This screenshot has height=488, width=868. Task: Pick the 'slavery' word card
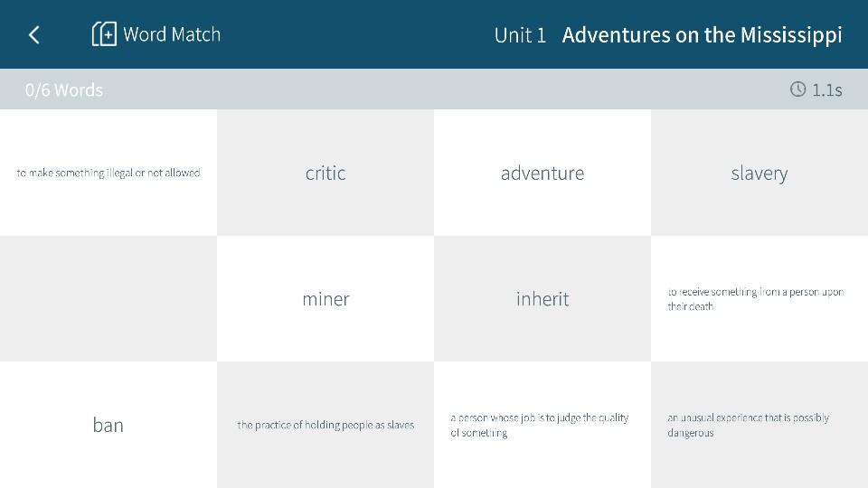coord(759,173)
